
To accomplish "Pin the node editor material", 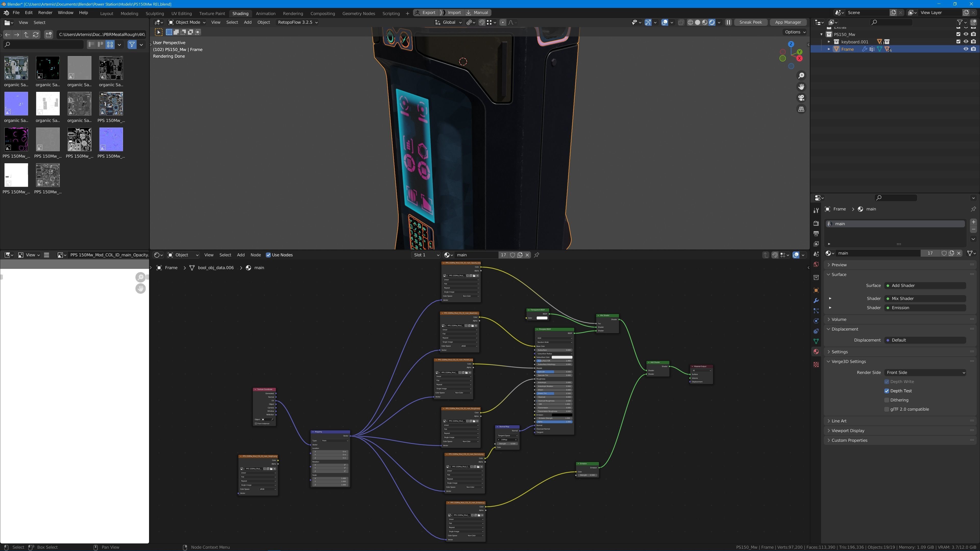I will click(537, 255).
